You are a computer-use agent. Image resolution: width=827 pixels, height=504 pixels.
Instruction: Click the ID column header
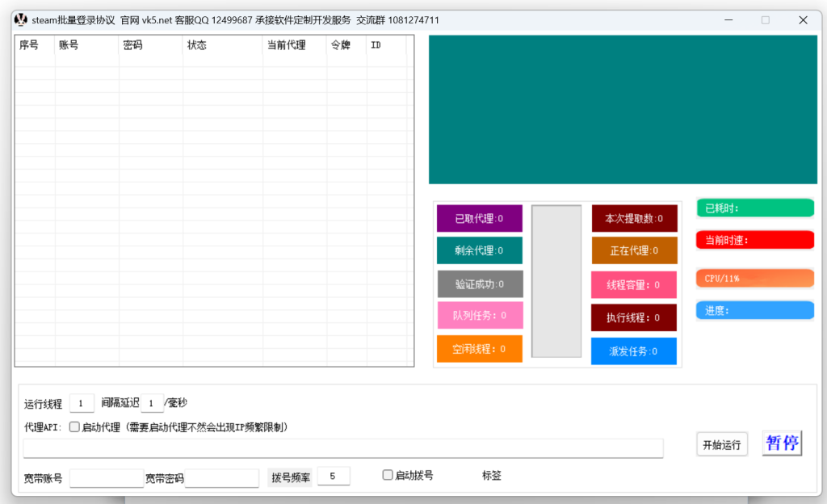tap(386, 44)
